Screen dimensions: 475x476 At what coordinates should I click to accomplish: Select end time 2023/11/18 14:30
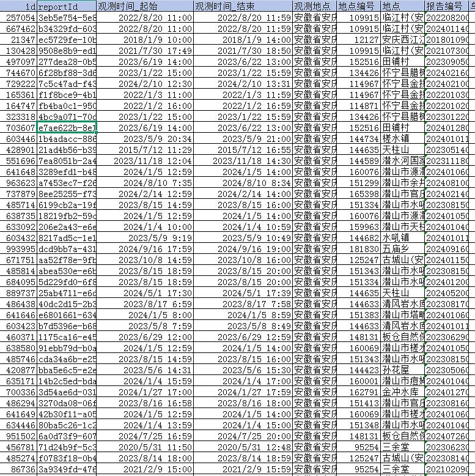pyautogui.click(x=243, y=160)
